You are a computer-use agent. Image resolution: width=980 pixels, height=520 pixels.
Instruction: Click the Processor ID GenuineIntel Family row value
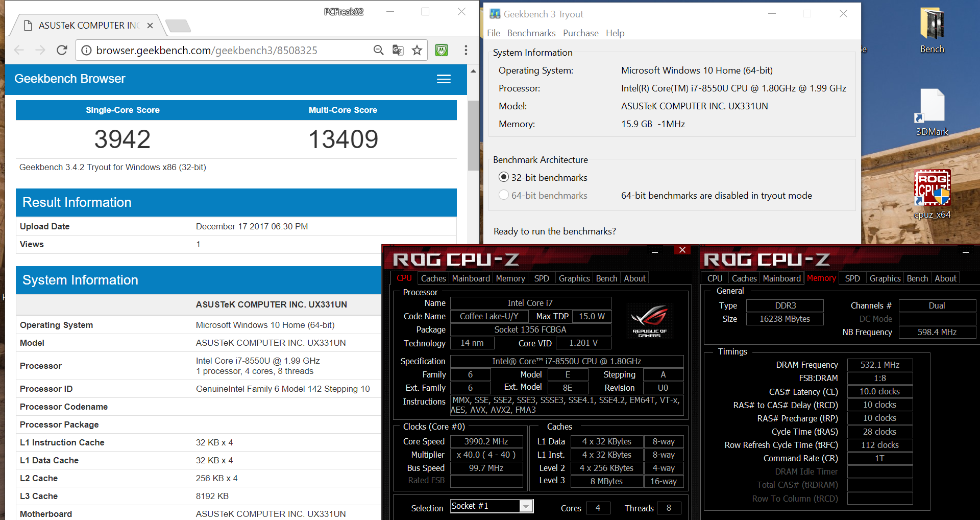pyautogui.click(x=283, y=389)
